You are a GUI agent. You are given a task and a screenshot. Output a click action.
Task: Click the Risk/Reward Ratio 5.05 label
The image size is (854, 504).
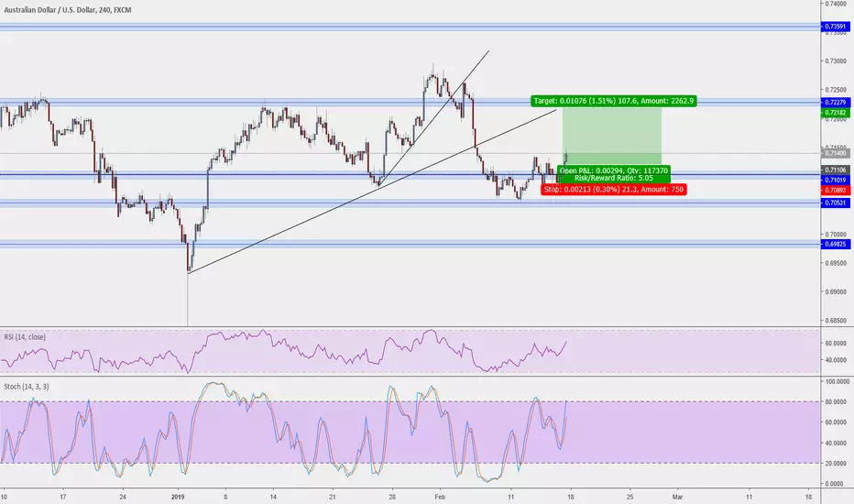pyautogui.click(x=613, y=178)
